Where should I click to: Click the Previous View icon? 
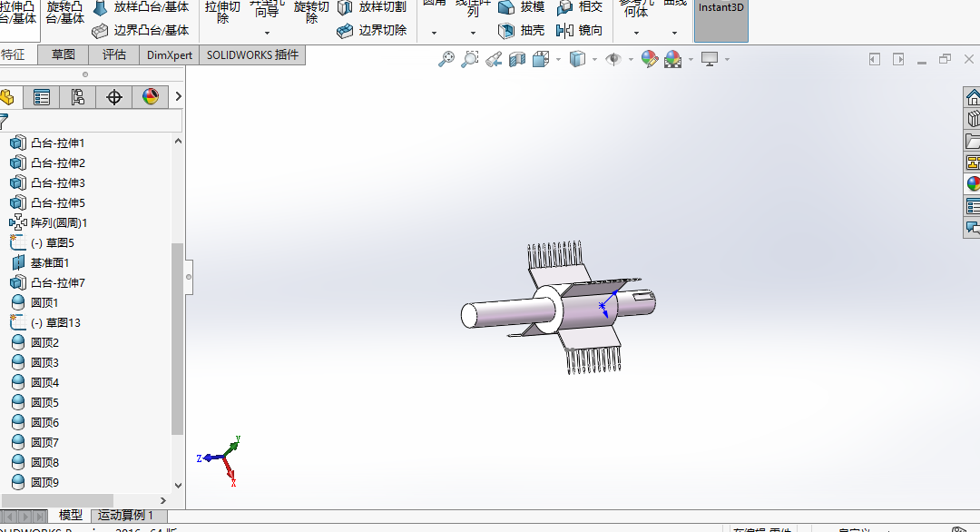[494, 59]
